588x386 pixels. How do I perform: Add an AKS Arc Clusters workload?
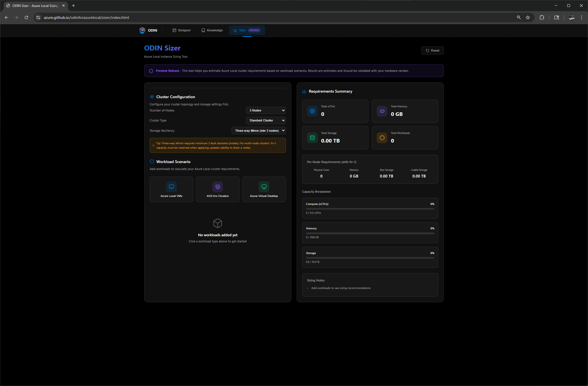tap(218, 189)
